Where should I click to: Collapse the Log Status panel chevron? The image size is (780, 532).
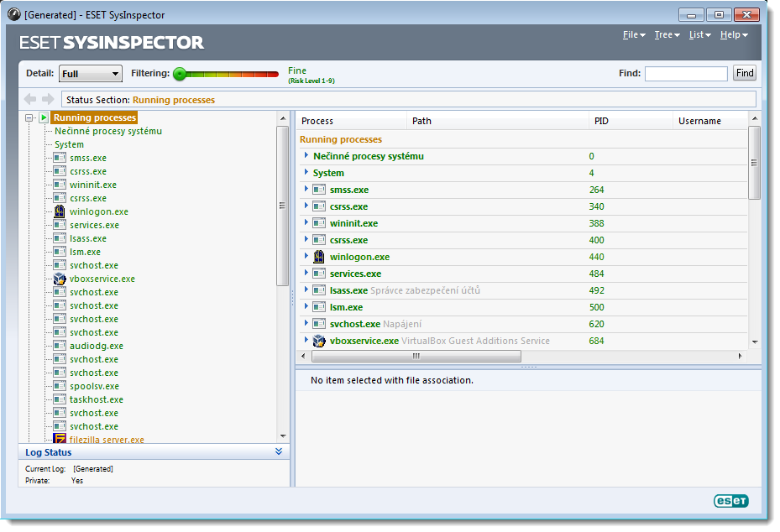[279, 451]
